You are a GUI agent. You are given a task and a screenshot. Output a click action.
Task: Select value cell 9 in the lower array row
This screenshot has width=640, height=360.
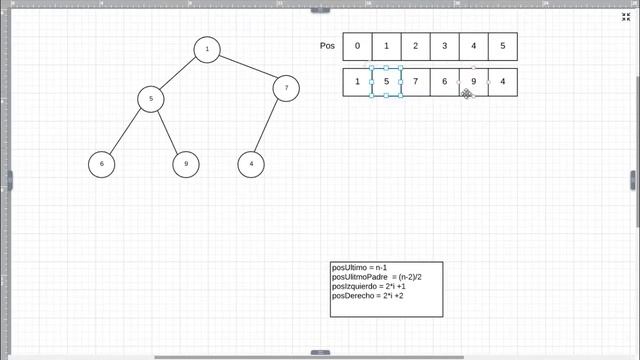coord(473,82)
